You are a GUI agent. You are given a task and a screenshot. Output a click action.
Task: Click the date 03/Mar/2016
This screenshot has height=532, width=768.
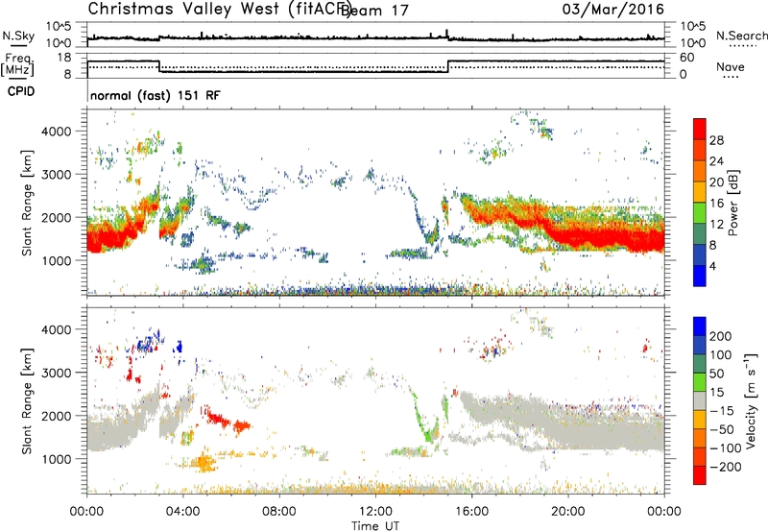[x=613, y=9]
